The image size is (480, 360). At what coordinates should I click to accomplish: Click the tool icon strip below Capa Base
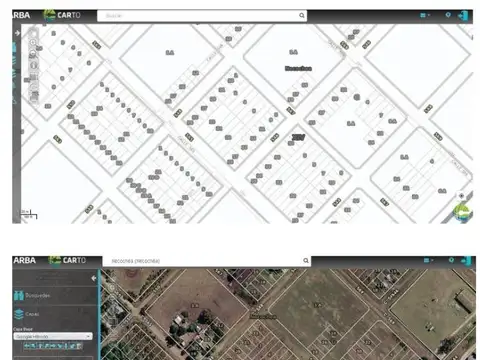pos(53,346)
